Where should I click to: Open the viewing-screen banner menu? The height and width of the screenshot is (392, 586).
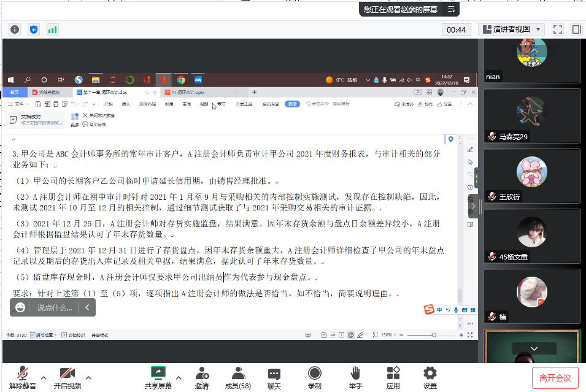(x=452, y=9)
